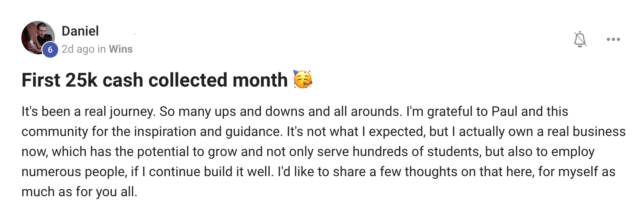
Task: Click the blue level 6 badge
Action: coord(50,50)
